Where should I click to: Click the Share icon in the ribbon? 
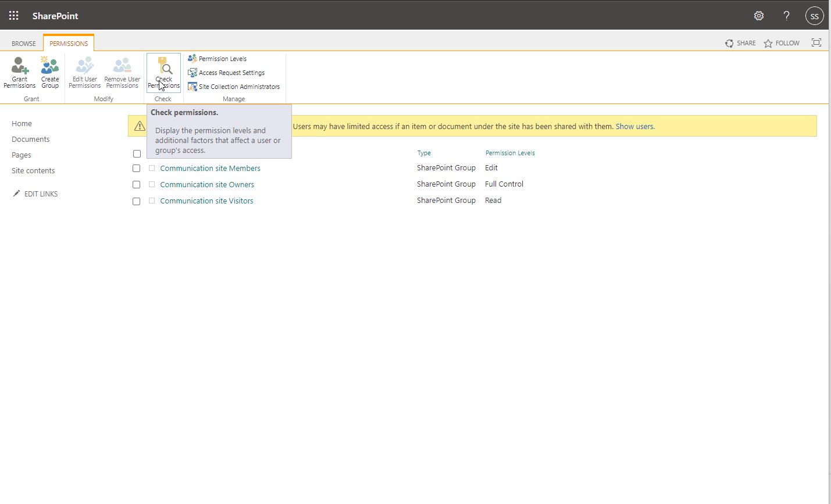click(729, 44)
